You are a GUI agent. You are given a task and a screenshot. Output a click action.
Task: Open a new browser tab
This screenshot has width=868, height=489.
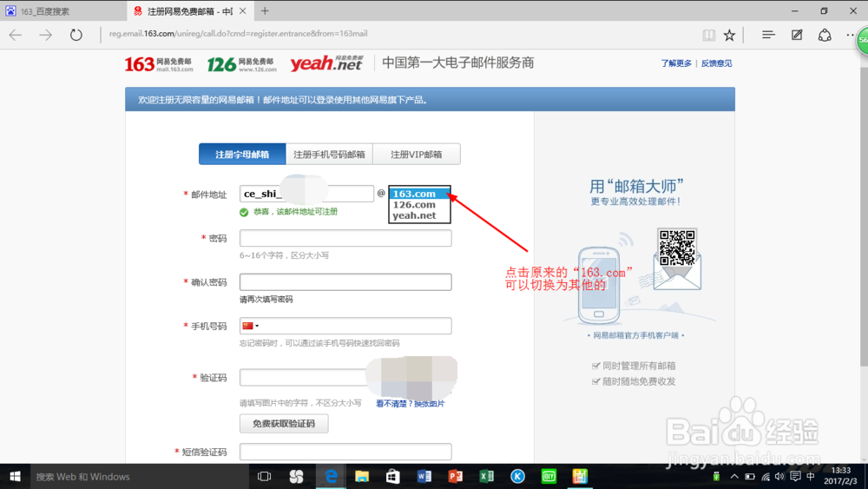click(265, 10)
